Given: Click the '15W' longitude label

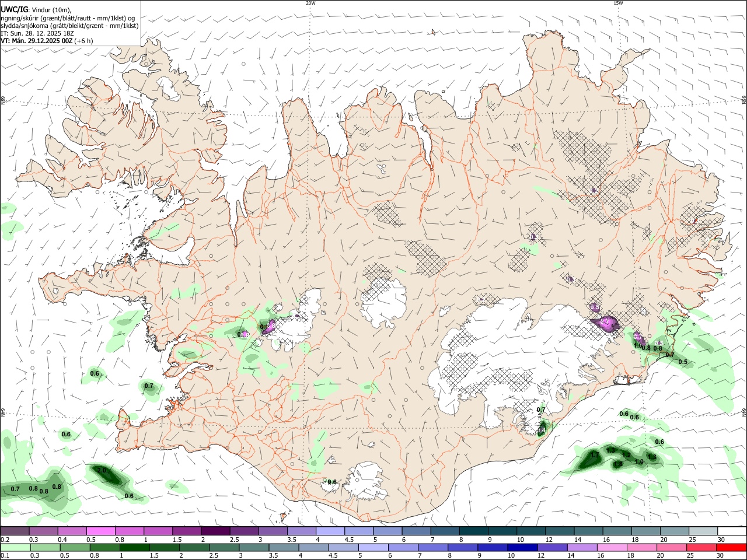Looking at the screenshot, I should click(x=618, y=3).
